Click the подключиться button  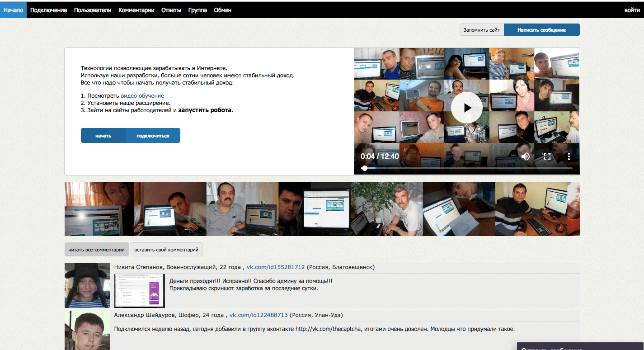pos(153,136)
